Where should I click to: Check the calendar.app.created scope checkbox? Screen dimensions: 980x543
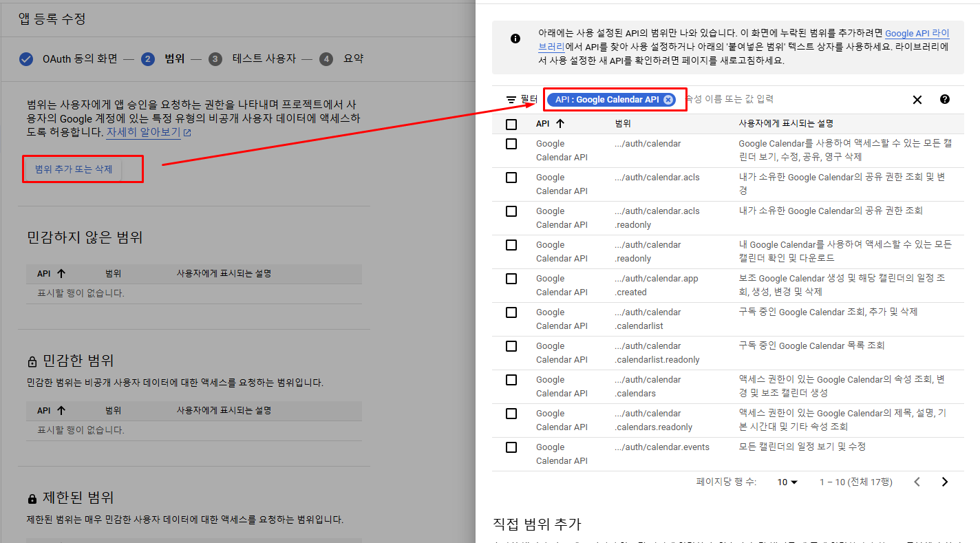tap(511, 279)
